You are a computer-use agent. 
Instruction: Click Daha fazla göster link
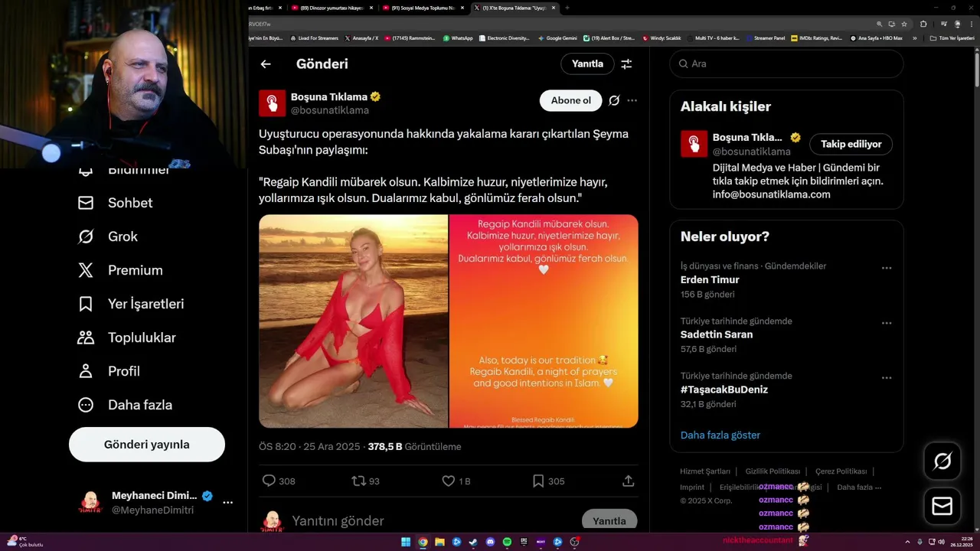tap(720, 435)
